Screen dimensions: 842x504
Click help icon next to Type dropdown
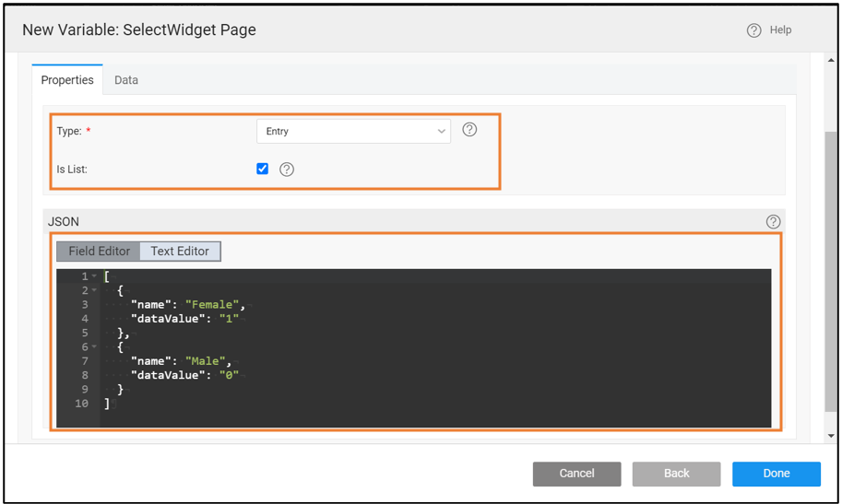click(469, 130)
